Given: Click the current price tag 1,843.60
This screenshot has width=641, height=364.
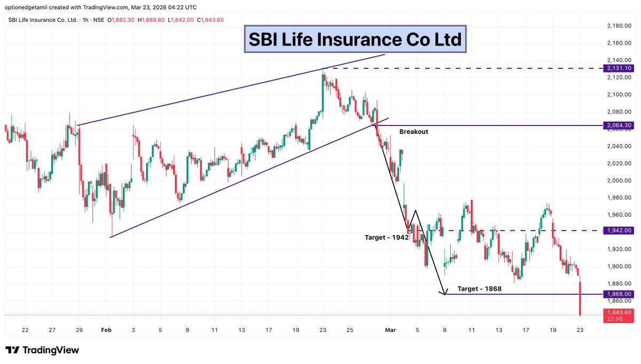Looking at the screenshot, I should (x=619, y=312).
